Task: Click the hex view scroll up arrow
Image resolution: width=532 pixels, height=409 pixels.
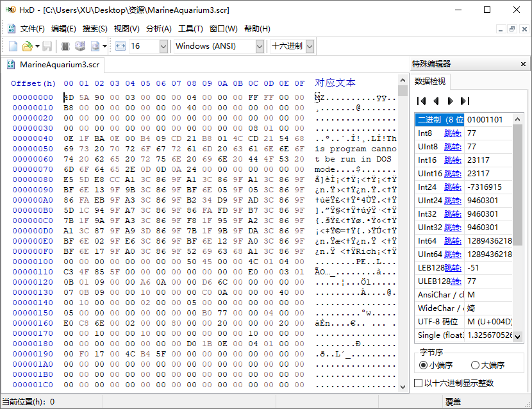Action: [x=403, y=80]
